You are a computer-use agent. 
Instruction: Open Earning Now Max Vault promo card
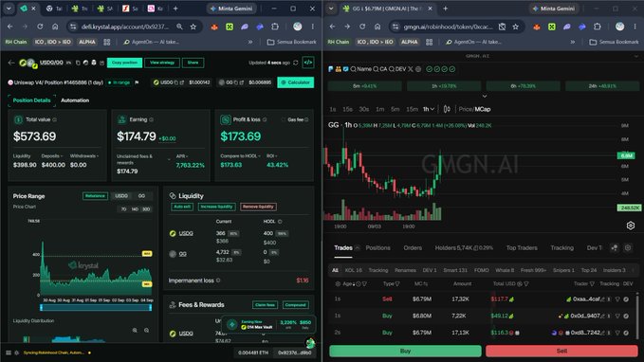tap(268, 324)
